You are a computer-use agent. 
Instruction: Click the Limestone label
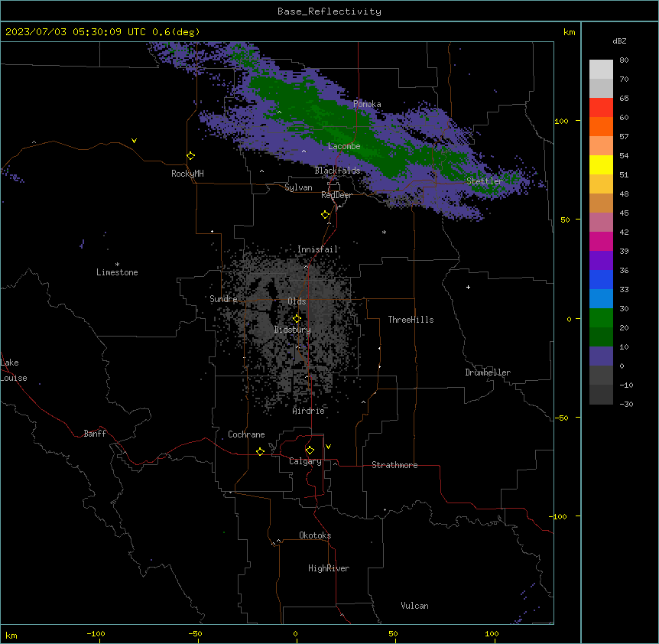(117, 272)
